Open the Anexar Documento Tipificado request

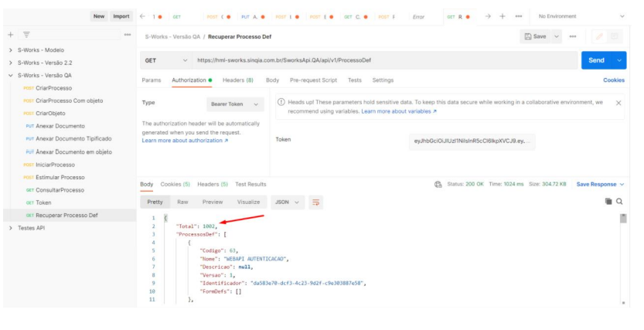[73, 139]
